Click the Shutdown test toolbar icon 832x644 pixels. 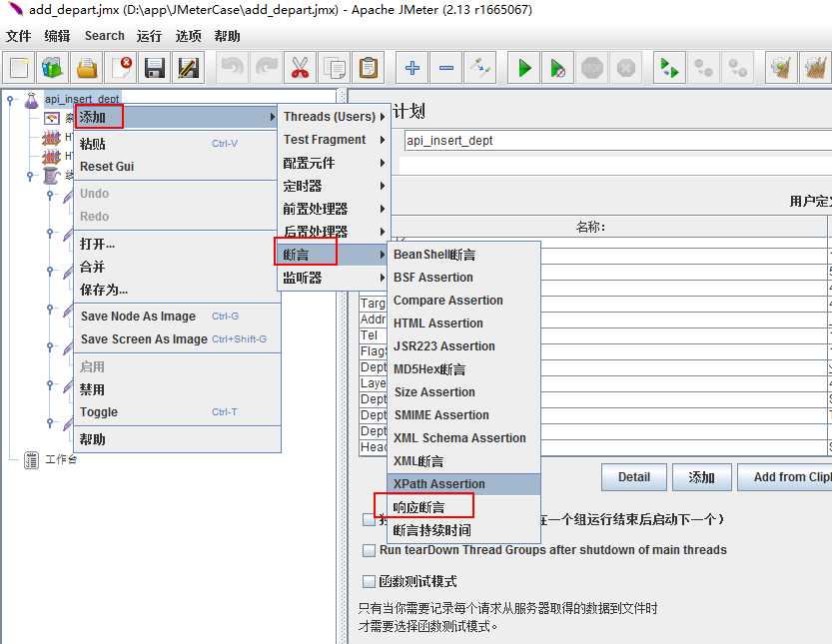tap(625, 68)
